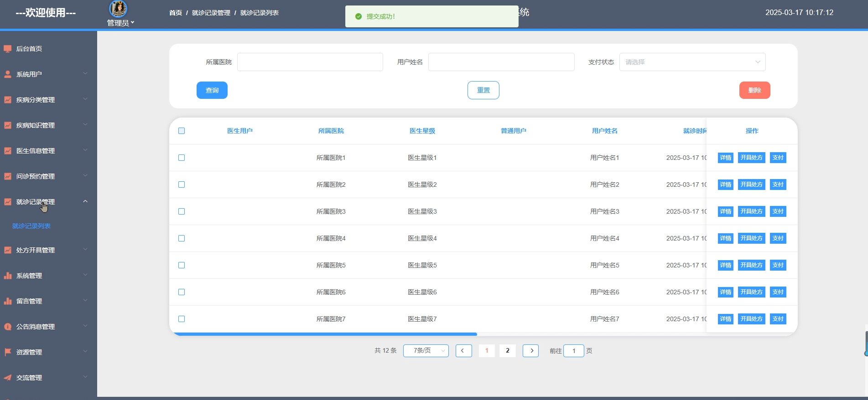Click the 交流管理 paper plane icon

8,378
